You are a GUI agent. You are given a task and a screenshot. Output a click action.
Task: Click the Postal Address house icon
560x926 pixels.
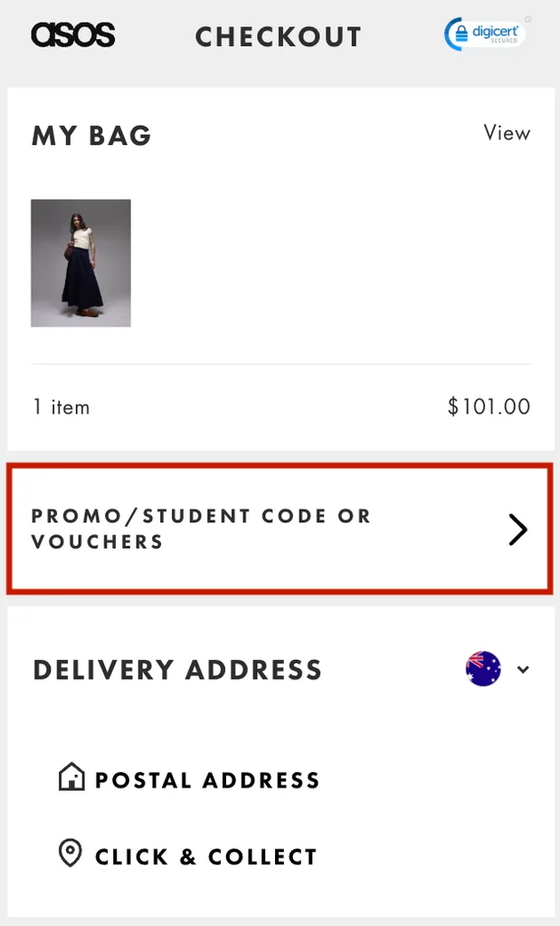click(70, 776)
